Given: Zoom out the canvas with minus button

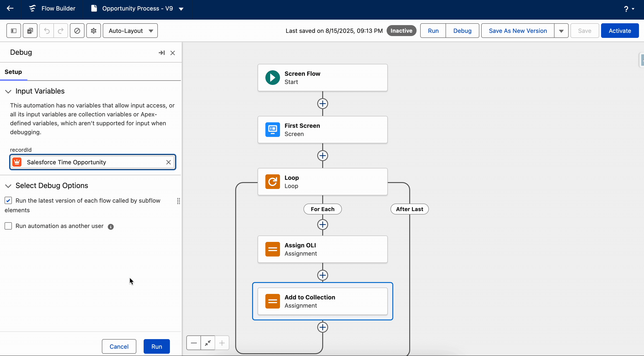Looking at the screenshot, I should [193, 343].
